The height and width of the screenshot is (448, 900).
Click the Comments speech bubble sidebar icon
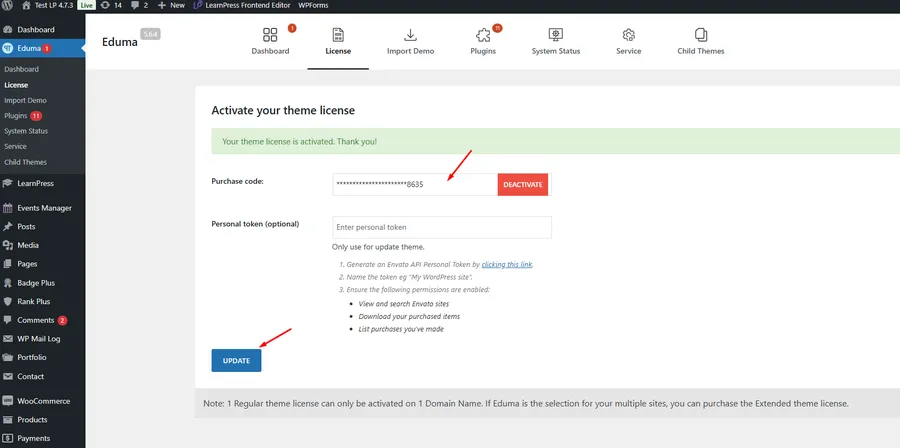click(x=7, y=320)
